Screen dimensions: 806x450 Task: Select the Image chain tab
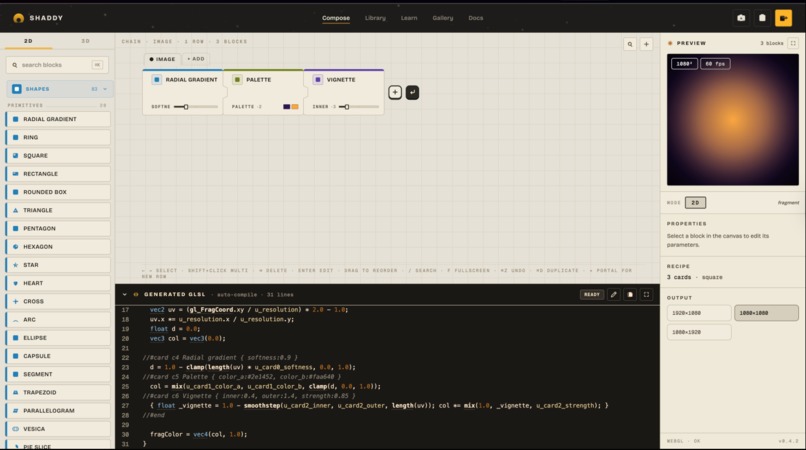[162, 59]
